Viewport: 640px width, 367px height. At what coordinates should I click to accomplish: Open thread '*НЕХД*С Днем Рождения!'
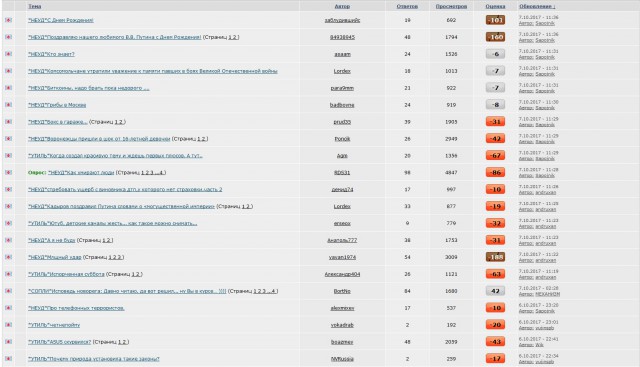pos(61,20)
